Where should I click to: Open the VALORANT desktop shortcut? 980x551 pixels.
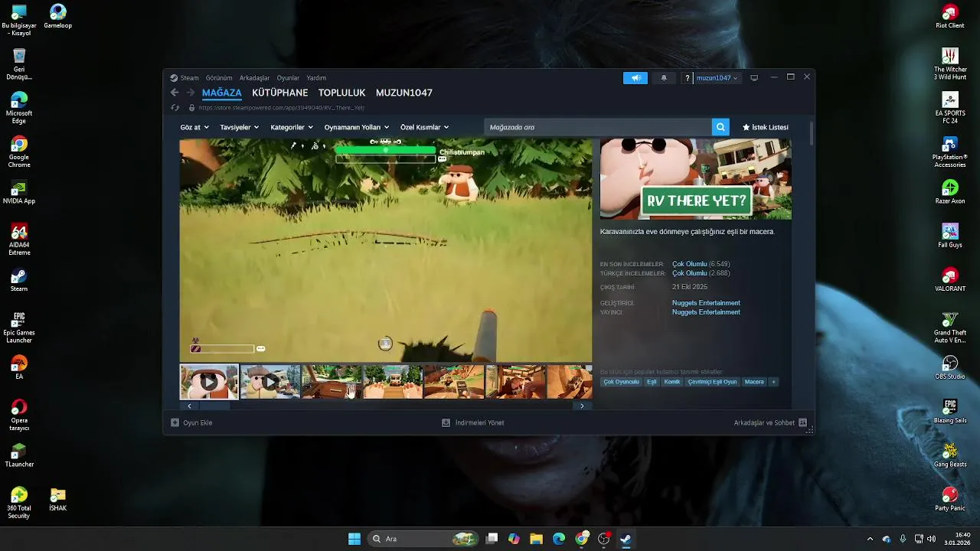pyautogui.click(x=950, y=279)
